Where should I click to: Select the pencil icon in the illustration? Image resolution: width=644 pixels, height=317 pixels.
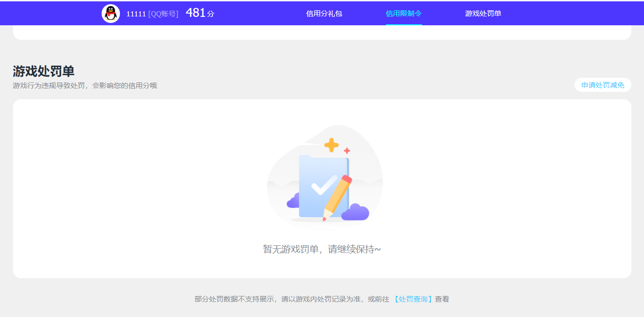coord(337,197)
